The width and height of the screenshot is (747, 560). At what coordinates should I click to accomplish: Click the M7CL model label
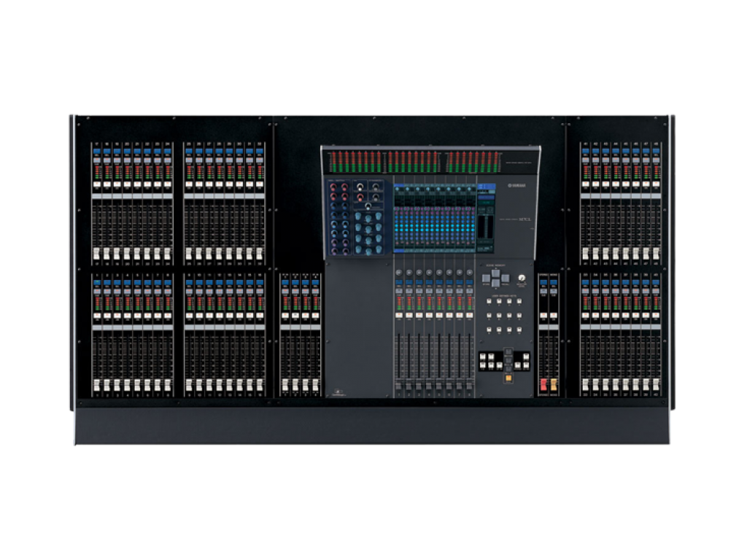coord(525,219)
